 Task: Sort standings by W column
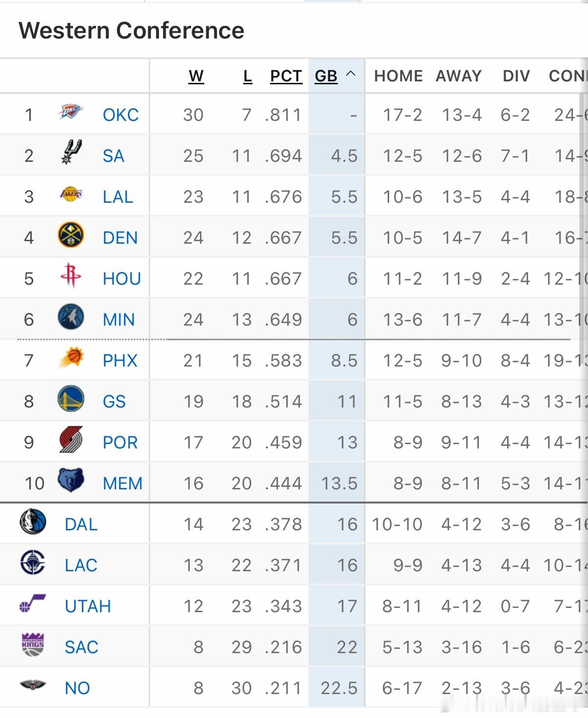click(x=196, y=76)
